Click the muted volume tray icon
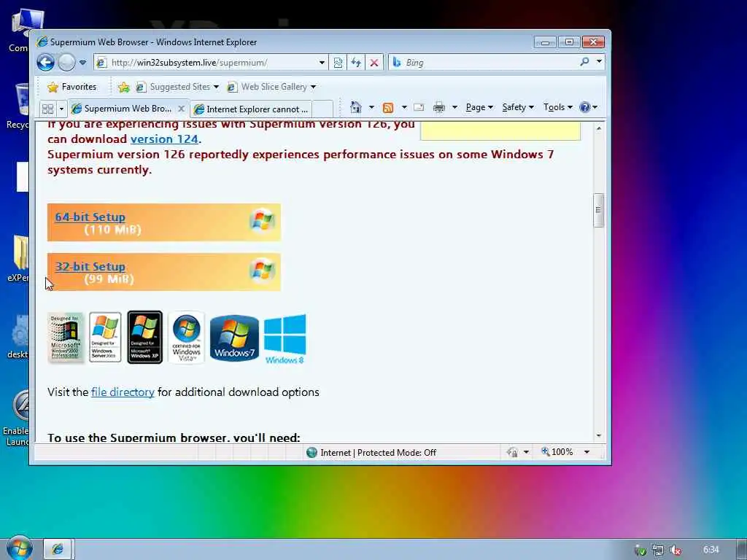This screenshot has width=747, height=560. coord(675,551)
